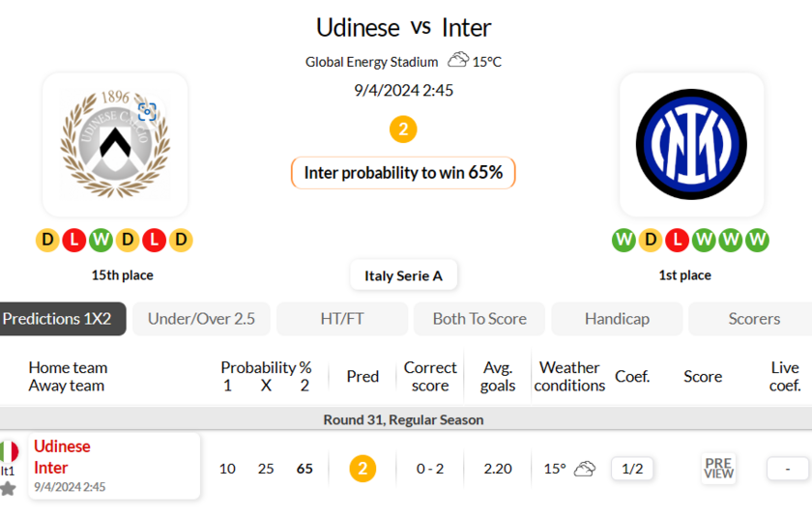Open the Udinese team link in the match row
Screen dimensions: 812x517
click(62, 446)
